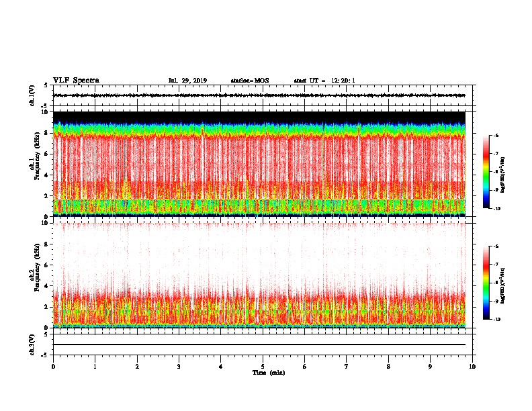Click the time axis tick label "8"
Image resolution: width=532 pixels, height=411 pixels.
click(x=388, y=367)
